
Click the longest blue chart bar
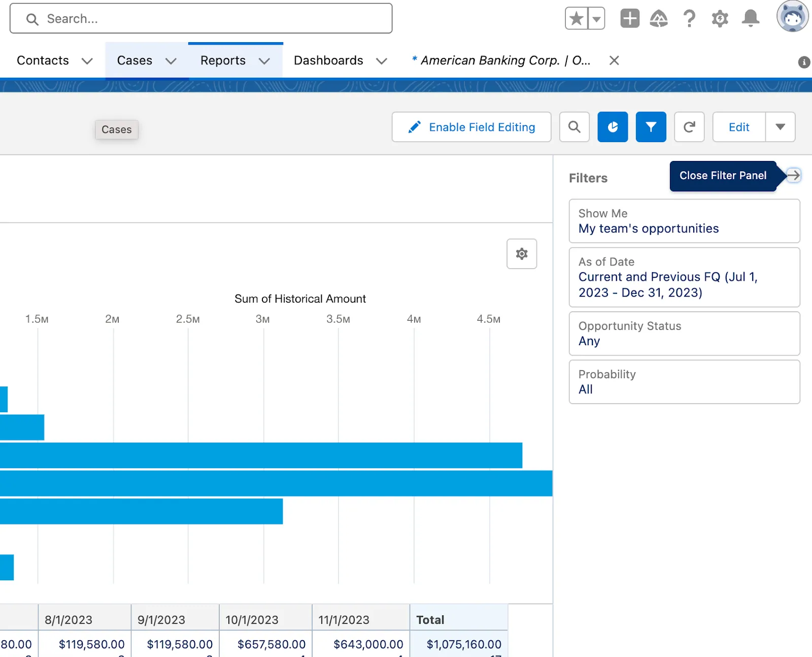coord(276,483)
